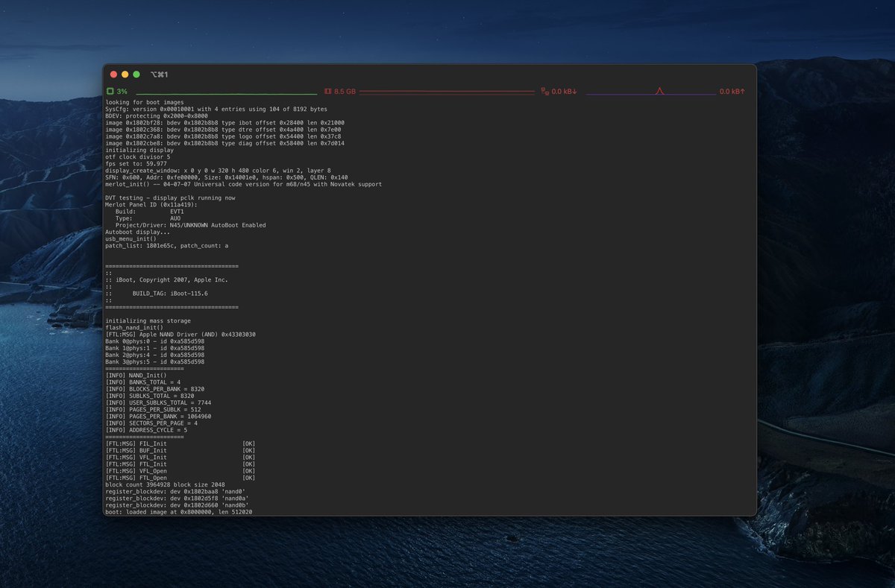The height and width of the screenshot is (588, 895).
Task: Click the ⌥⌘1 window title
Action: tap(159, 75)
